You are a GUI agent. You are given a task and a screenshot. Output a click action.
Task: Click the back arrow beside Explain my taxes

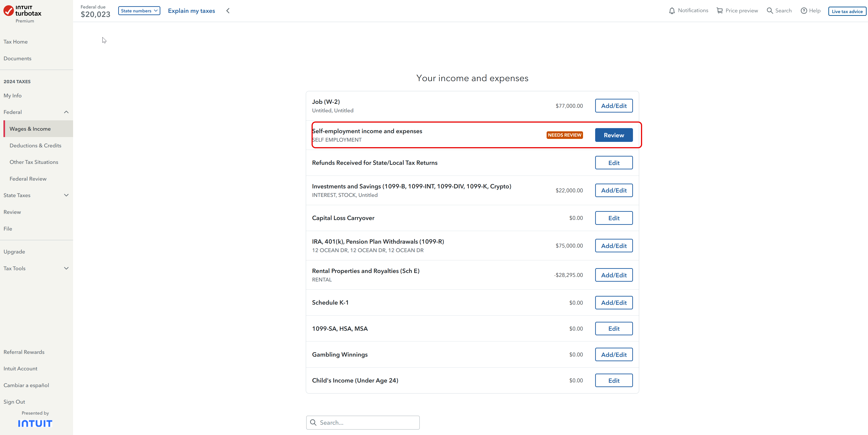point(228,11)
